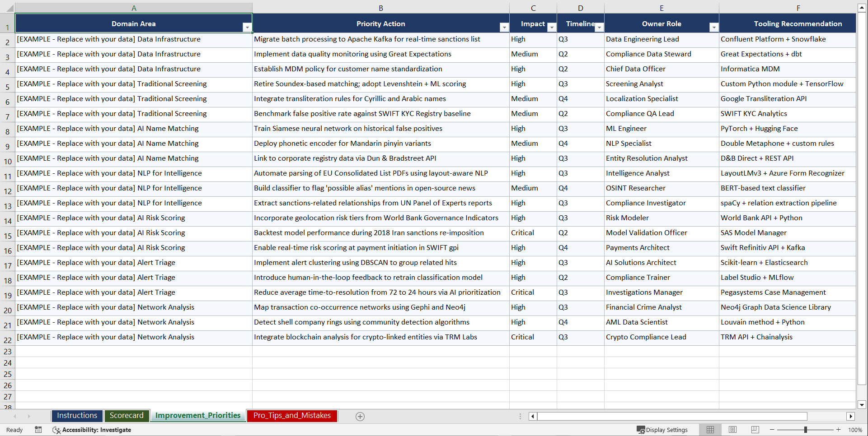The height and width of the screenshot is (436, 868).
Task: Click the Zoom In plus icon
Action: point(838,430)
